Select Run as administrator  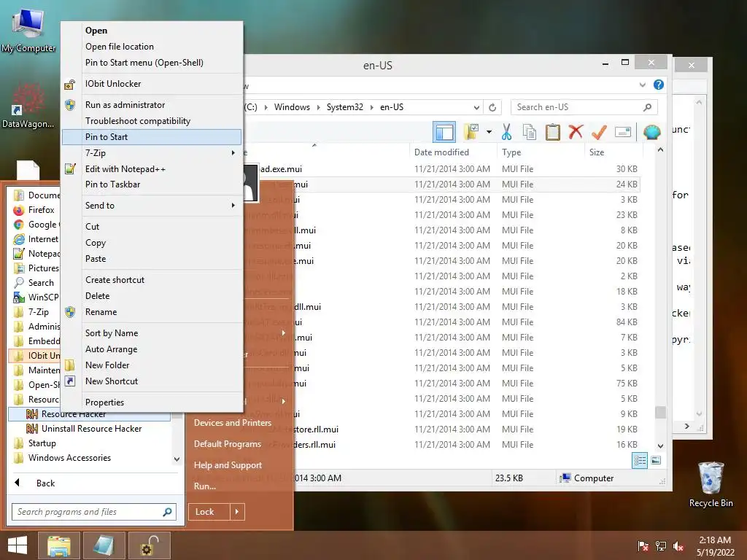pyautogui.click(x=152, y=105)
